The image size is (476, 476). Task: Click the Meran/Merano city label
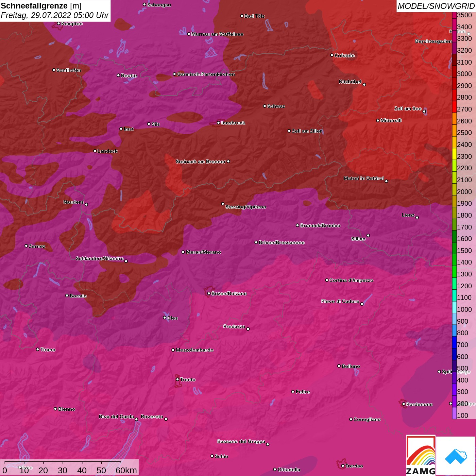(203, 252)
